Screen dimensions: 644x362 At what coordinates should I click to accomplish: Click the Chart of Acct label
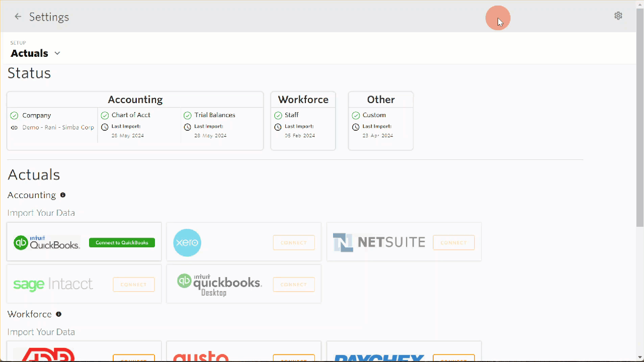[131, 115]
